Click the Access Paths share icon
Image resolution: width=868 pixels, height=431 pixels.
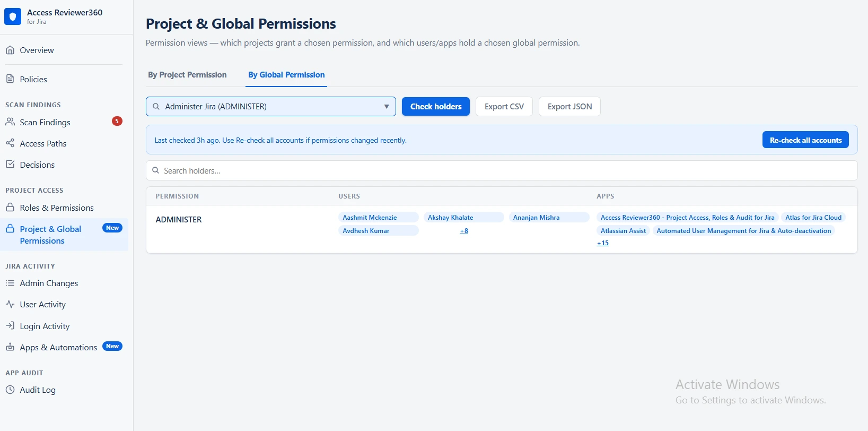coord(10,143)
